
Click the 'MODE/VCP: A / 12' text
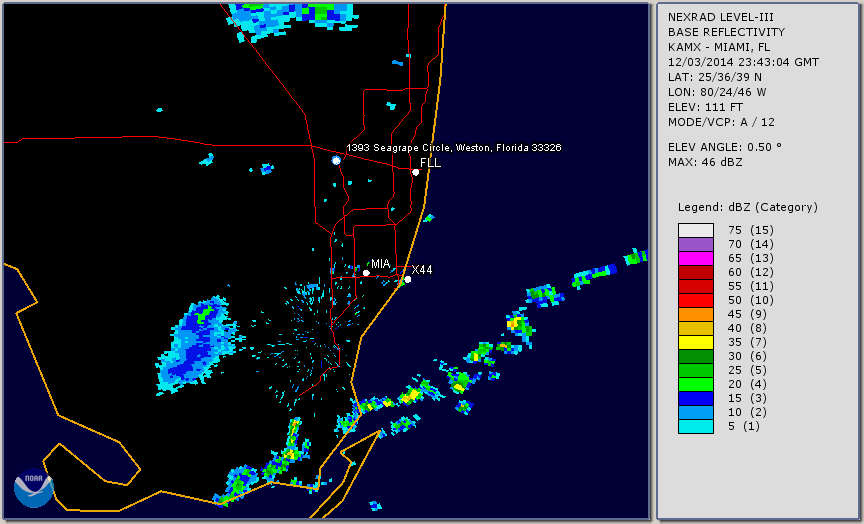(x=721, y=122)
